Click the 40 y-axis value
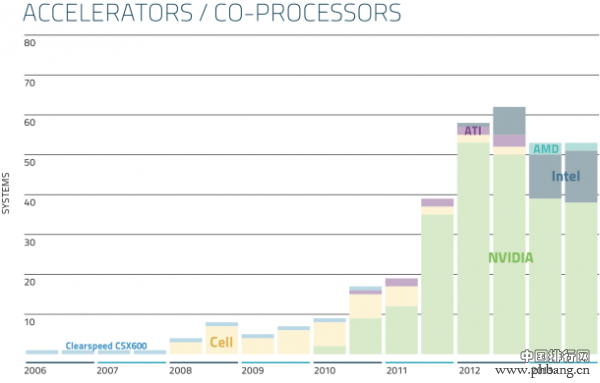 click(30, 202)
